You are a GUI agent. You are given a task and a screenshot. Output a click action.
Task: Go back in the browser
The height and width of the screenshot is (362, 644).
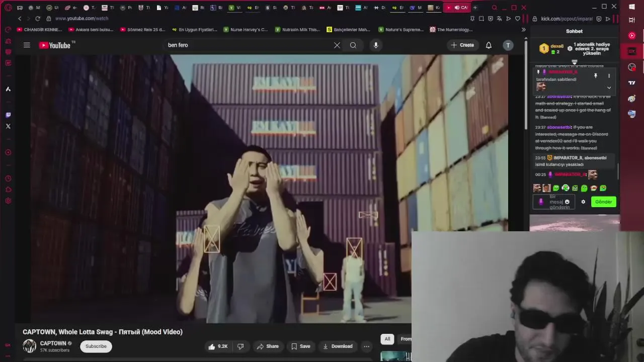pos(20,19)
